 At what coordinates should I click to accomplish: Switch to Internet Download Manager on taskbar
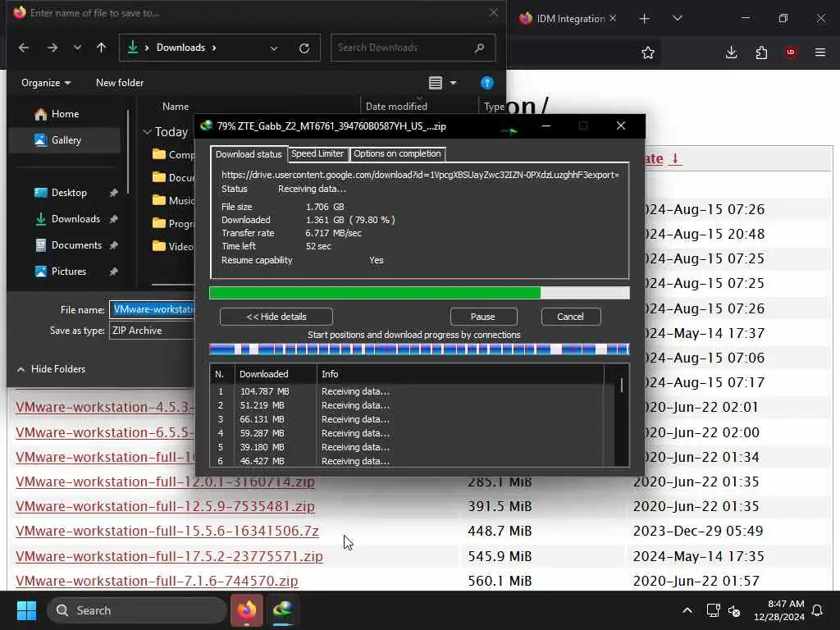click(x=283, y=610)
